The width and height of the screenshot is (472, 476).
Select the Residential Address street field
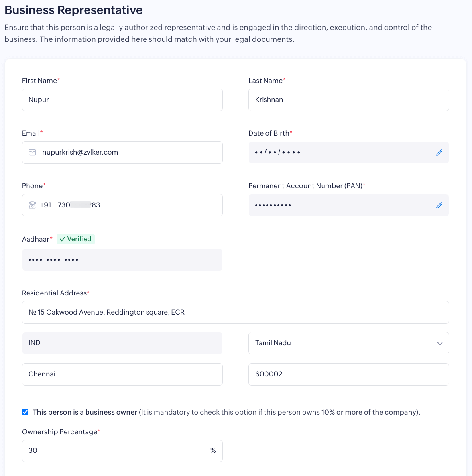[x=235, y=313]
